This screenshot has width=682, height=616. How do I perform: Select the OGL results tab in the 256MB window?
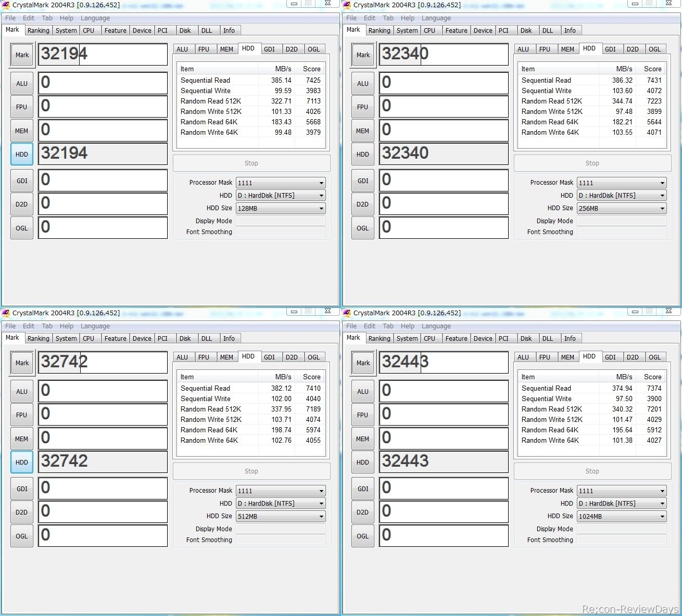(655, 49)
